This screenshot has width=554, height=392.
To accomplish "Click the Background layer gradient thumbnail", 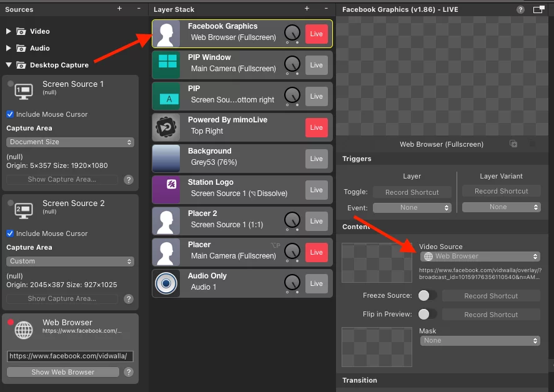I will click(166, 159).
